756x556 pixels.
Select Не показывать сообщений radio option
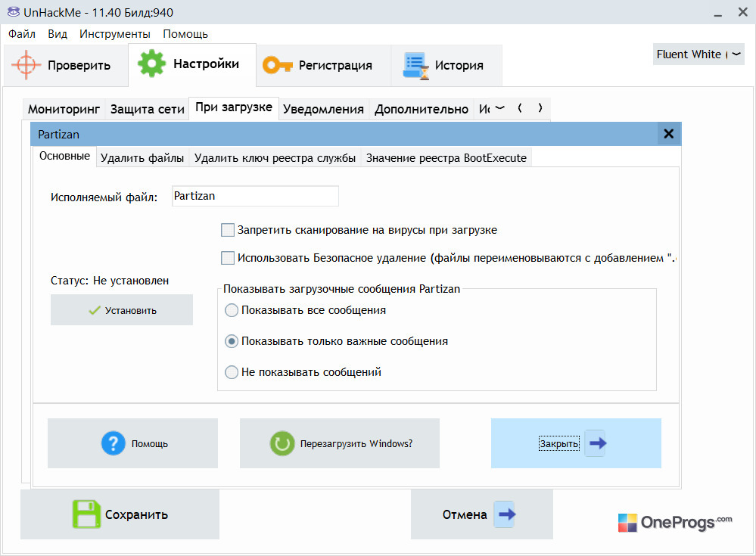tap(232, 372)
